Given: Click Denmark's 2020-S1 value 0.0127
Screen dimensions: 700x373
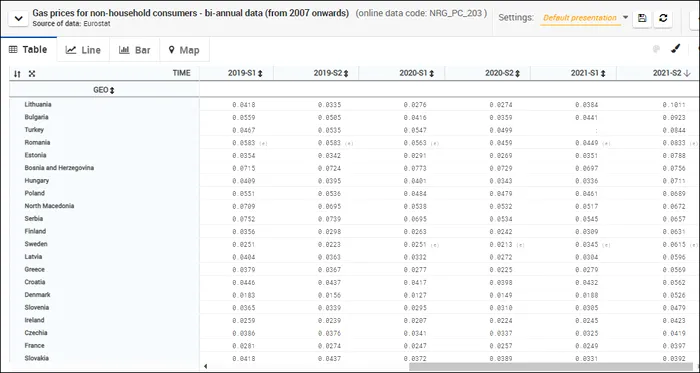Looking at the screenshot, I should pyautogui.click(x=415, y=295).
